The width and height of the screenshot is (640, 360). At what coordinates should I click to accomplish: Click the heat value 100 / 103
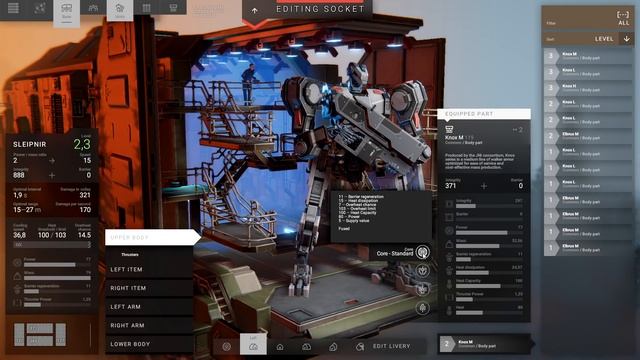52,235
